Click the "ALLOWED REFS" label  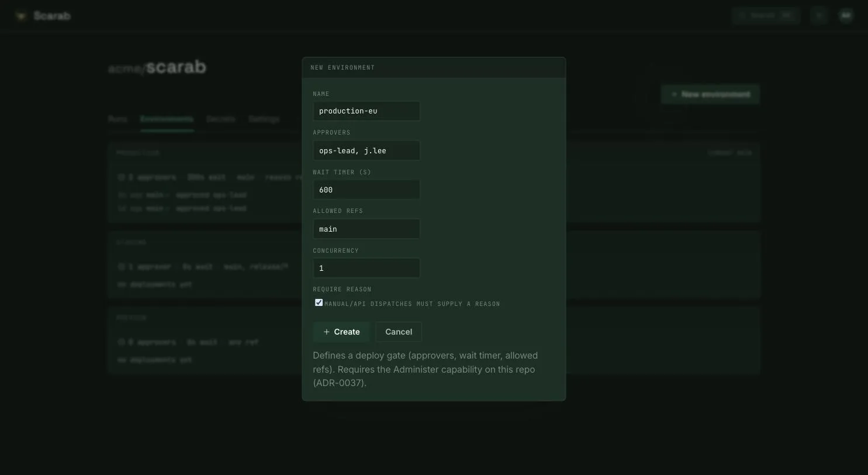point(338,211)
